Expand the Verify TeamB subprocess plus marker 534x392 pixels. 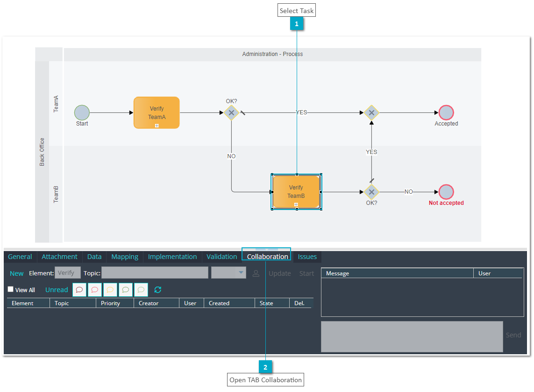point(296,204)
